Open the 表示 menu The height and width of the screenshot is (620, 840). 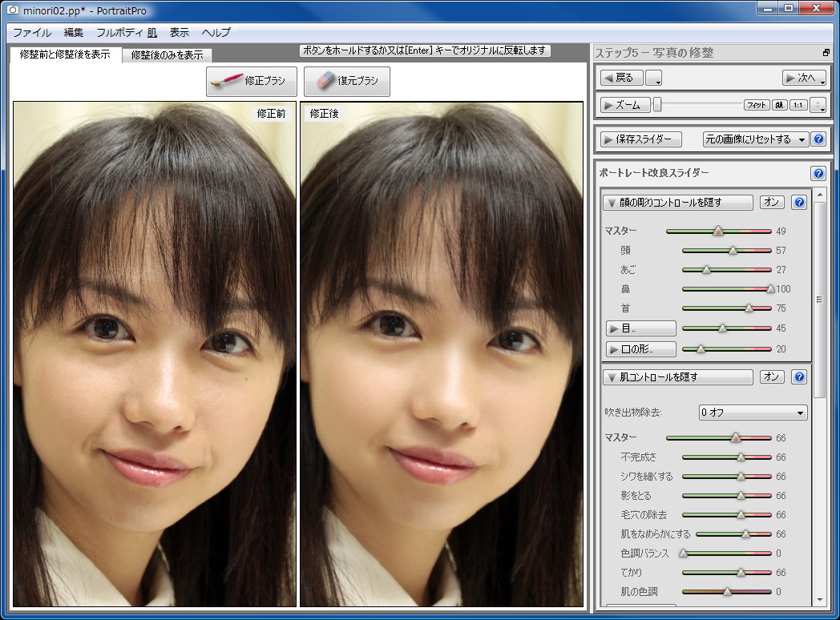point(179,33)
